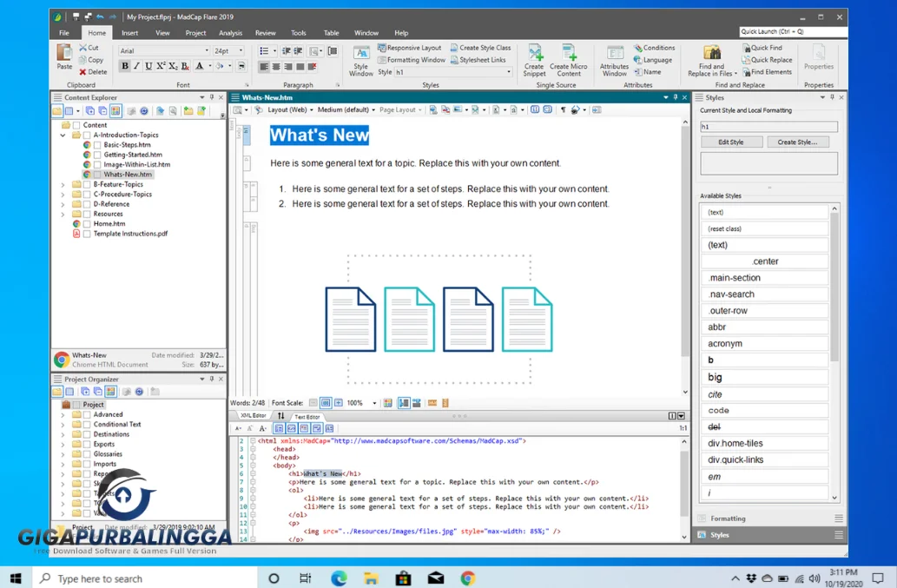Click the horizontal ruler icon
897x588 pixels.
click(x=432, y=403)
